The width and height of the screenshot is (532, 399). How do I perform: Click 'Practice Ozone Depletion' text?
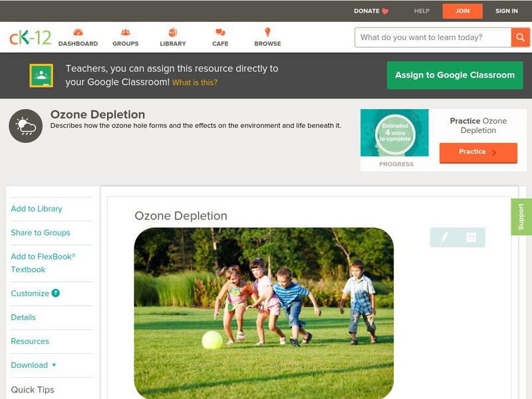478,126
